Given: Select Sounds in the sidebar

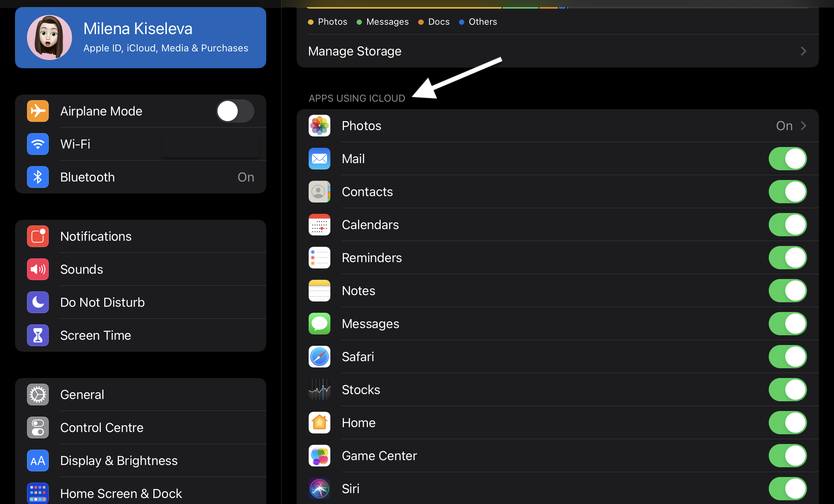Looking at the screenshot, I should (141, 269).
